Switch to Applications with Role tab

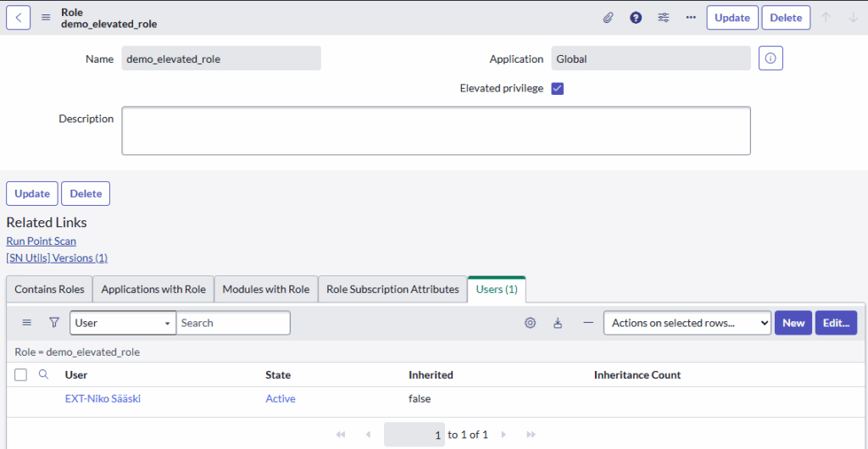tap(153, 289)
